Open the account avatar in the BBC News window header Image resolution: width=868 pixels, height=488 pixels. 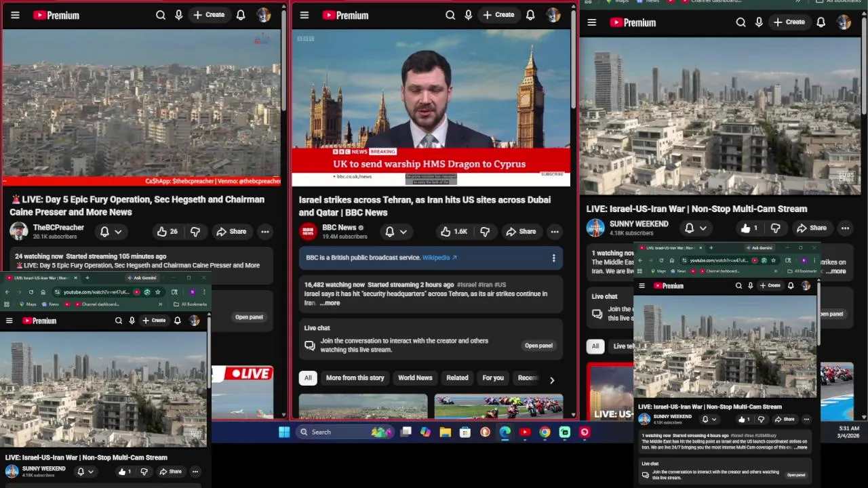point(553,15)
